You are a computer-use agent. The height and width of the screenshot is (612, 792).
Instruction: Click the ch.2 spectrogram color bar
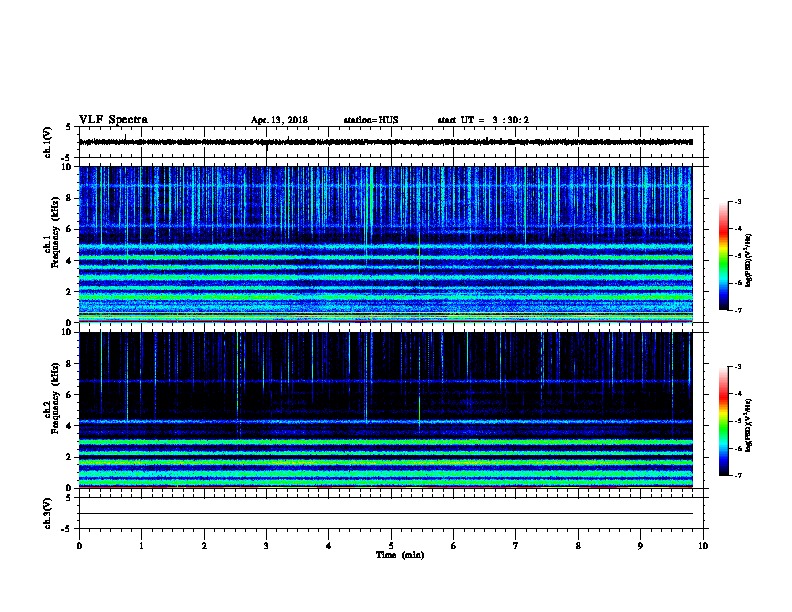click(x=723, y=421)
